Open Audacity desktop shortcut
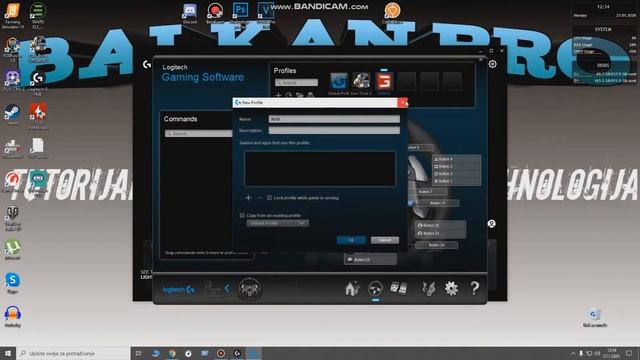Image resolution: width=640 pixels, height=360 pixels. (13, 317)
